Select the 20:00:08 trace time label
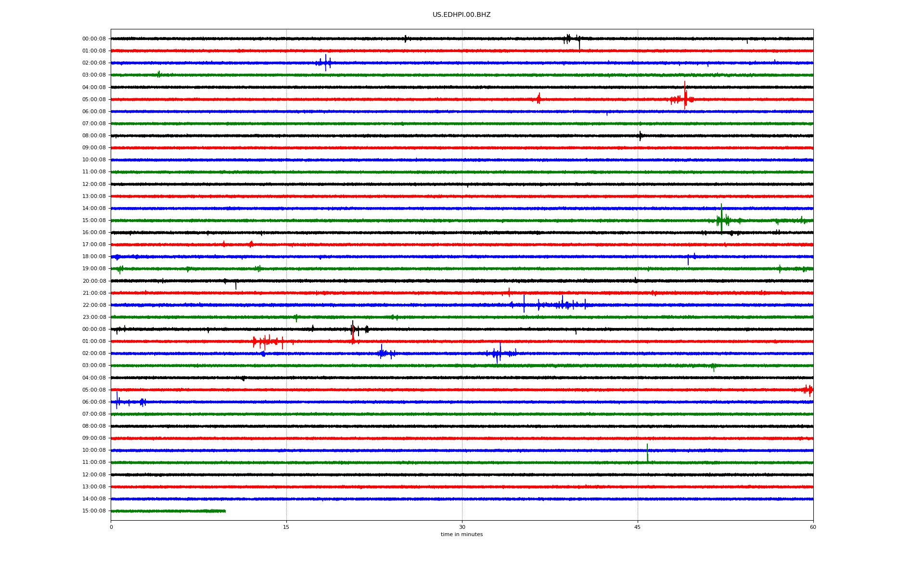Image resolution: width=924 pixels, height=578 pixels. [94, 281]
